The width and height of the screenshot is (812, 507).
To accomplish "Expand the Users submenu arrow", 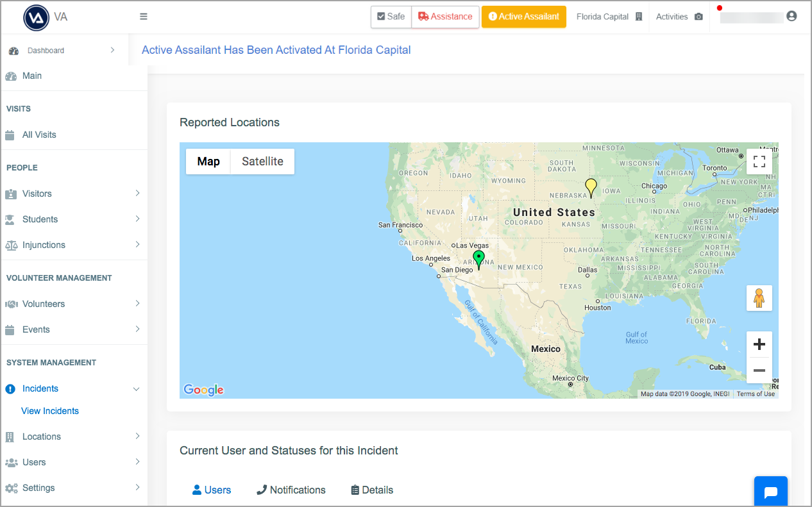I will [137, 461].
